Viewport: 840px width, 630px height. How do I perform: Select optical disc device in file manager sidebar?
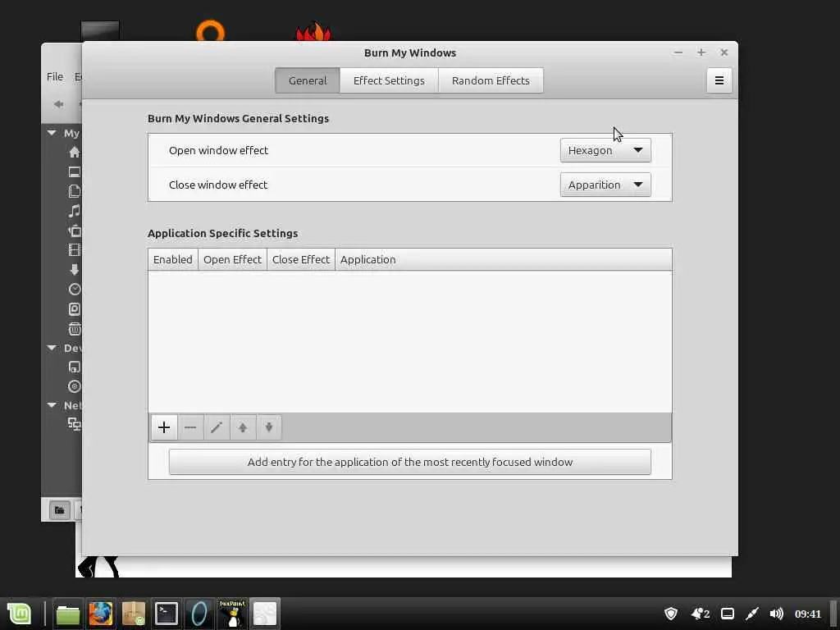pyautogui.click(x=75, y=386)
